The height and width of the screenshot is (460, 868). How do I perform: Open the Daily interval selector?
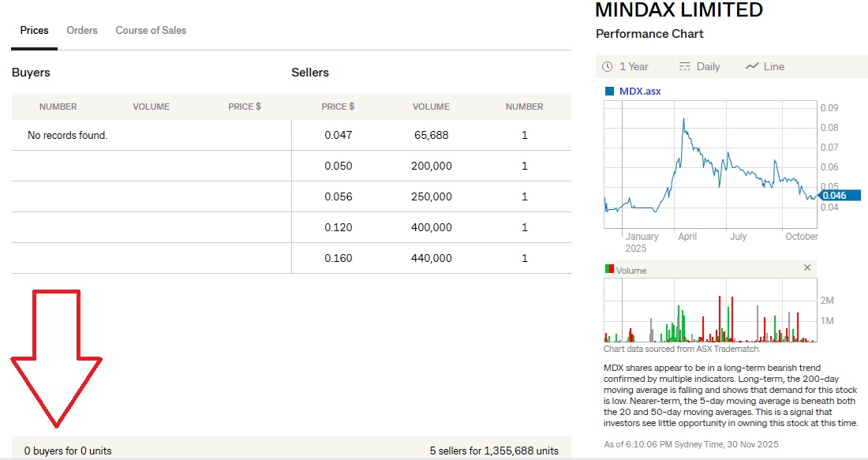[x=700, y=66]
